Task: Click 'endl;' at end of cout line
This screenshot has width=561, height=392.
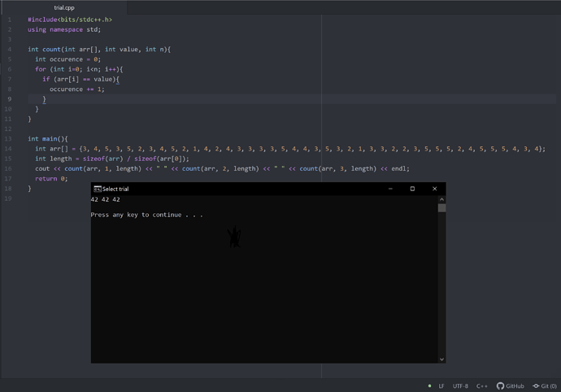Action: (400, 168)
